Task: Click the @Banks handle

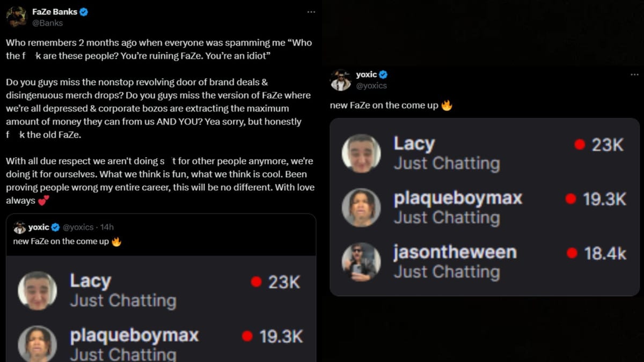Action: click(48, 23)
